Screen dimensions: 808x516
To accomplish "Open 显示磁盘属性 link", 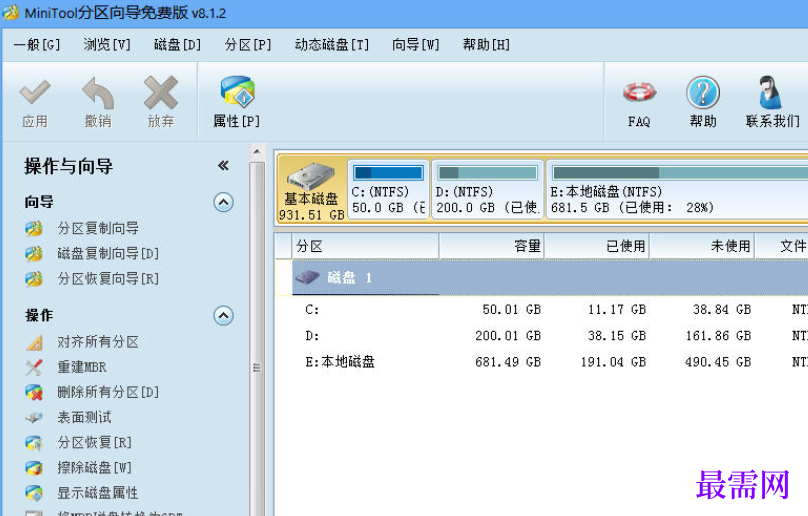I will pyautogui.click(x=98, y=493).
